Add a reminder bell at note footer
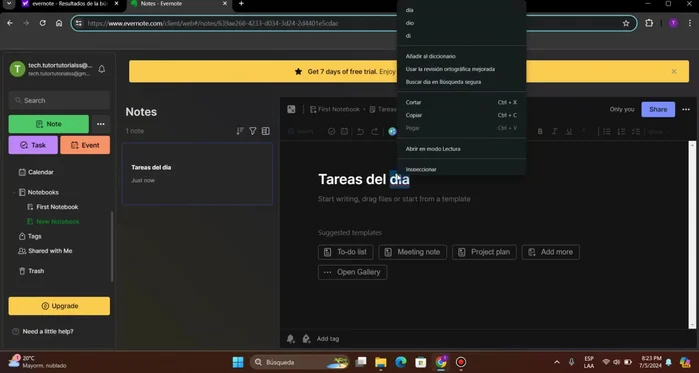 click(x=291, y=339)
